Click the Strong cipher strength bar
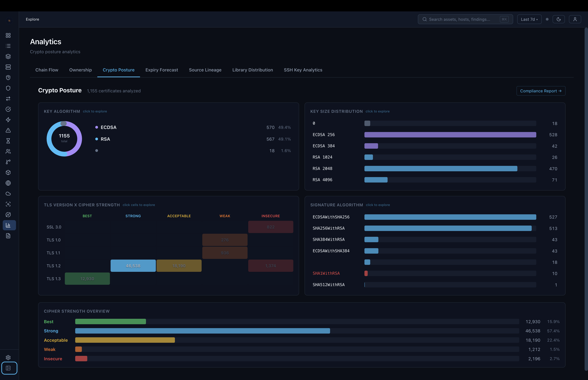 [x=202, y=331]
